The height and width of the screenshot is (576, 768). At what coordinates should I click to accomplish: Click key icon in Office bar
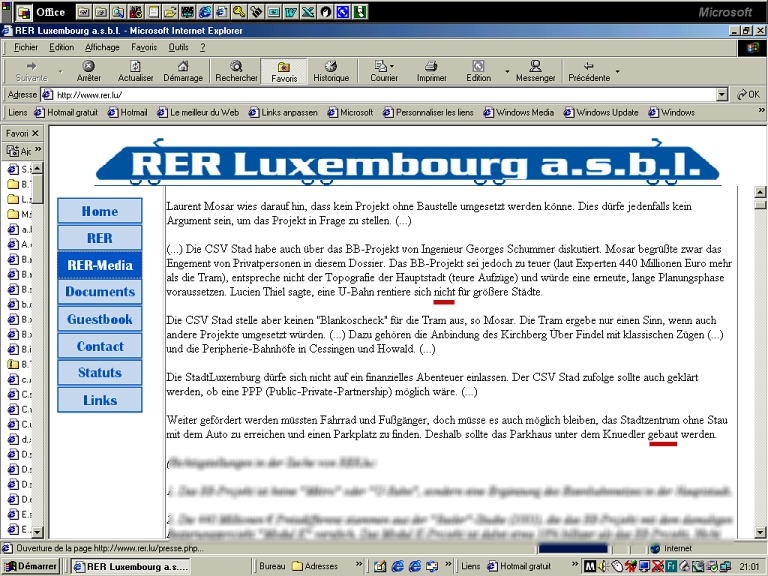239,11
